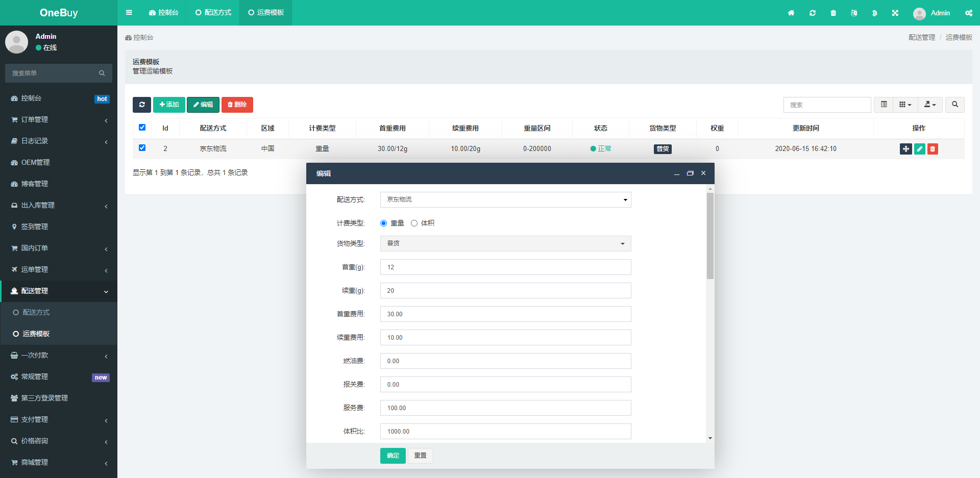This screenshot has width=980, height=478.
Task: Open 常规管理 in the sidebar
Action: point(59,376)
